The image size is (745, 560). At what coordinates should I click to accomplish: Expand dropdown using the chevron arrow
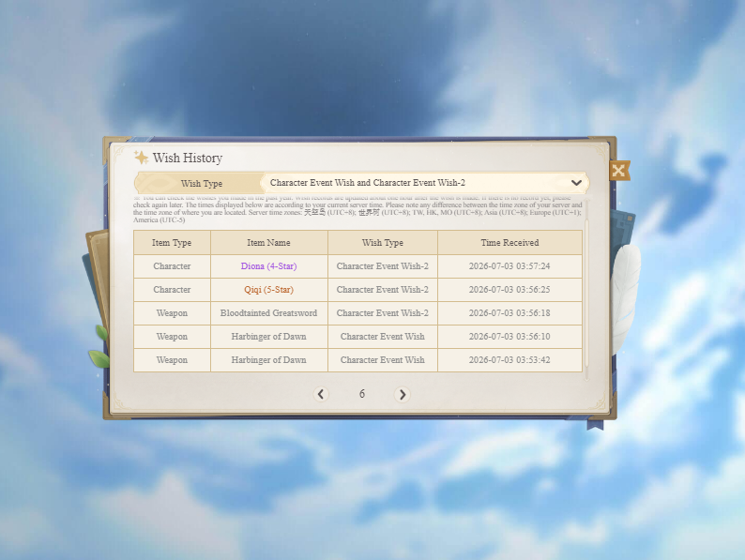pyautogui.click(x=576, y=183)
